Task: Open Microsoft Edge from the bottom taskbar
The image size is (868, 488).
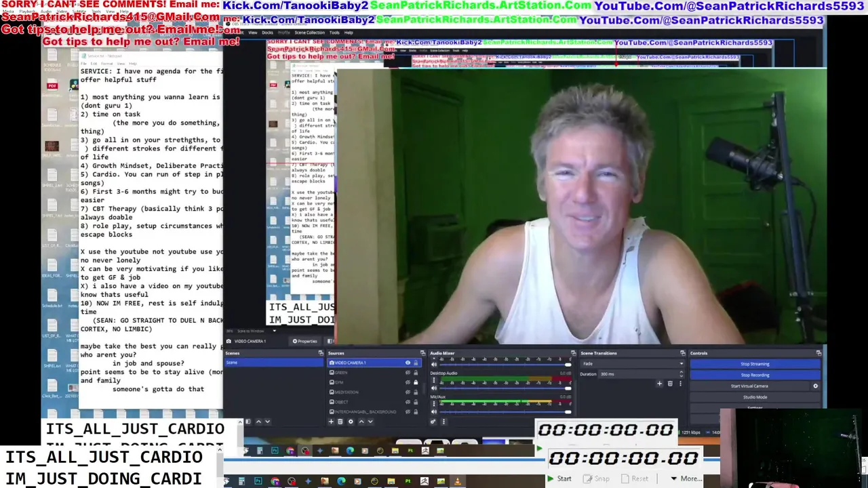Action: click(341, 481)
